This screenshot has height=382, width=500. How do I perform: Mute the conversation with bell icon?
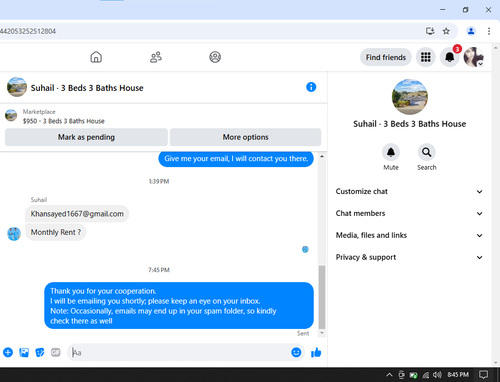click(391, 152)
